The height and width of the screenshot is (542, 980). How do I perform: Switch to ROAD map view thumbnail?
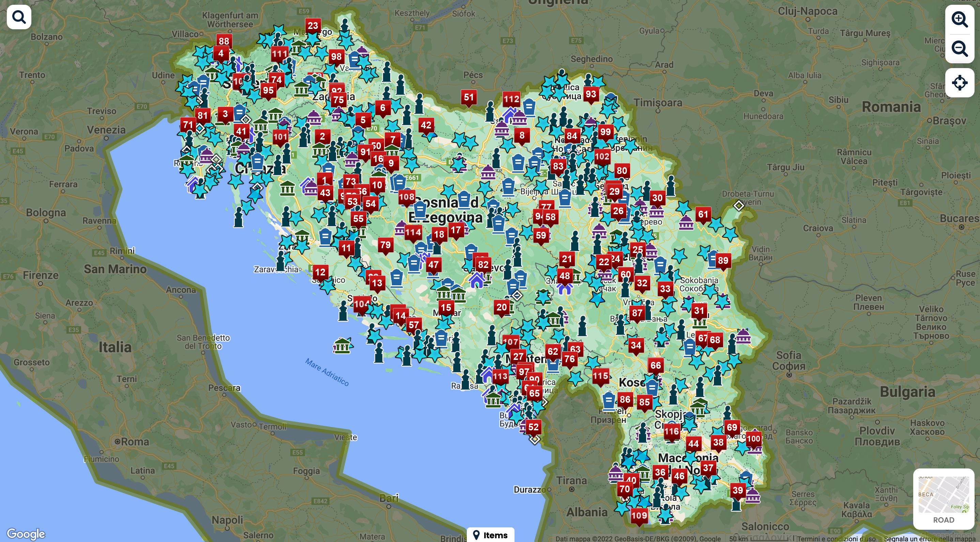click(944, 499)
